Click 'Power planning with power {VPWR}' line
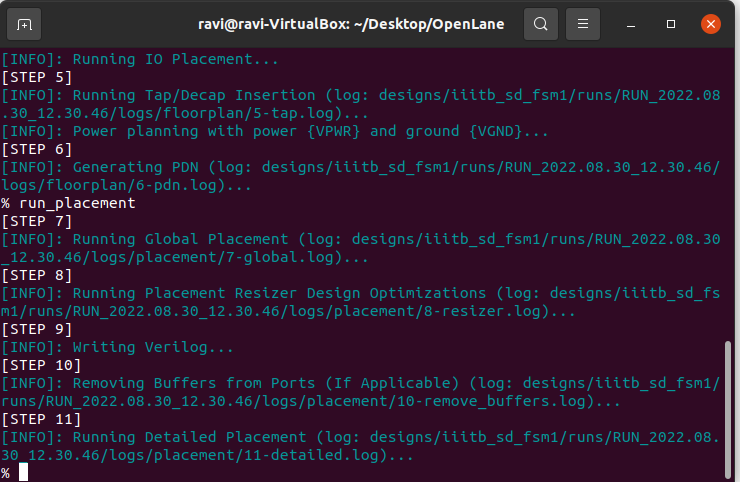This screenshot has height=482, width=740. click(275, 131)
